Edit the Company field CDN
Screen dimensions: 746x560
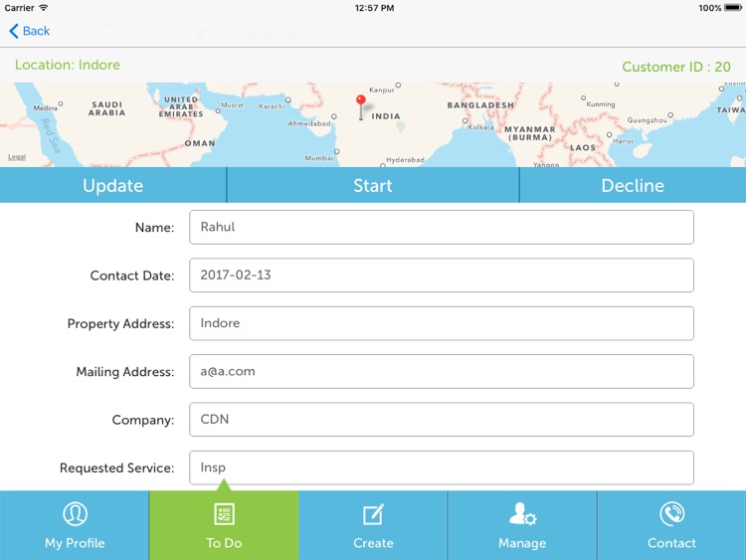(x=442, y=419)
